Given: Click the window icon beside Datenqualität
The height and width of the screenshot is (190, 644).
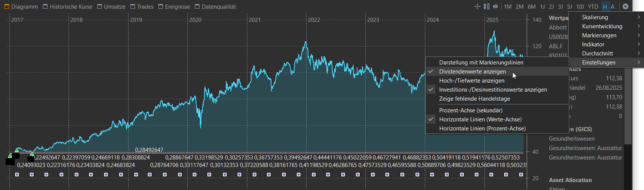Looking at the screenshot, I should tap(197, 7).
